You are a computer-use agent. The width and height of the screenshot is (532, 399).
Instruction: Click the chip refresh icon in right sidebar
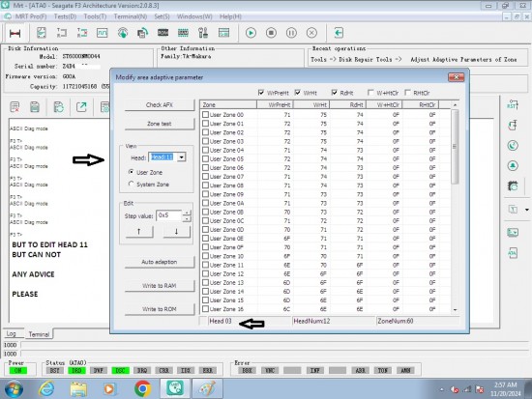[513, 185]
